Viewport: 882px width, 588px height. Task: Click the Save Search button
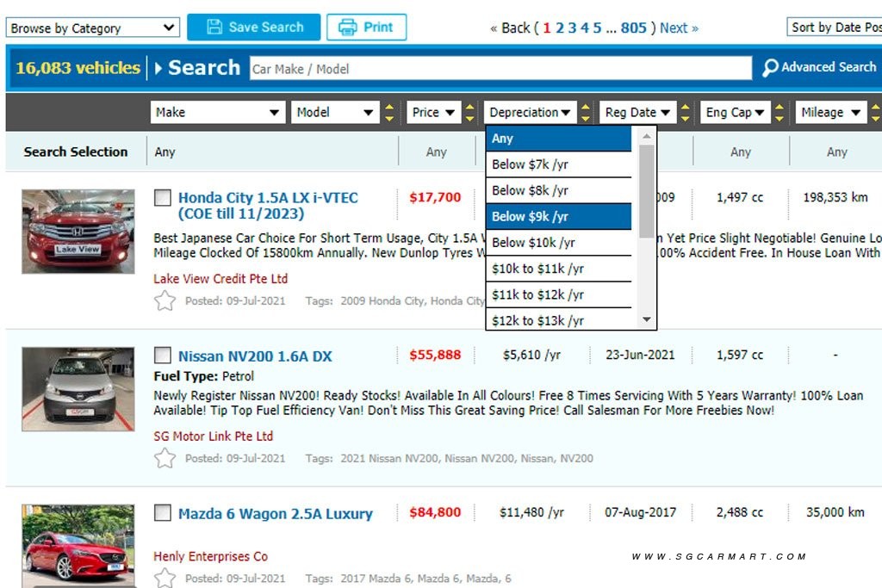254,27
